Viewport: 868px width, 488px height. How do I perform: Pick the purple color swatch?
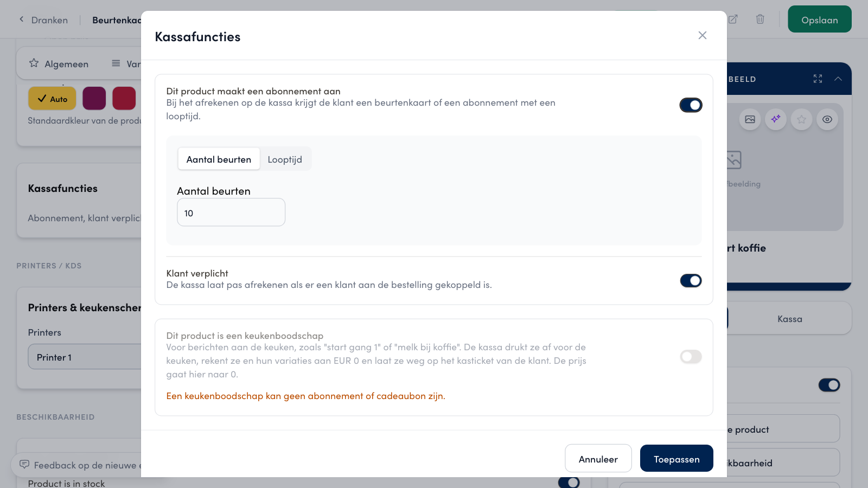(94, 99)
